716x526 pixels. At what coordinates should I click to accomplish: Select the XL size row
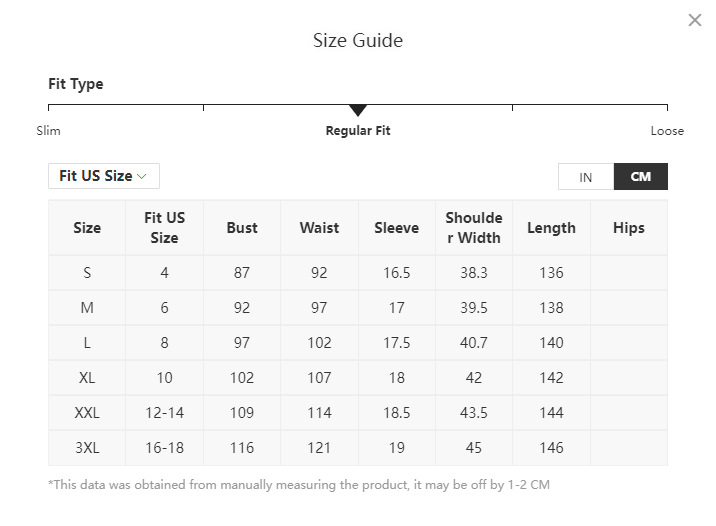[87, 378]
